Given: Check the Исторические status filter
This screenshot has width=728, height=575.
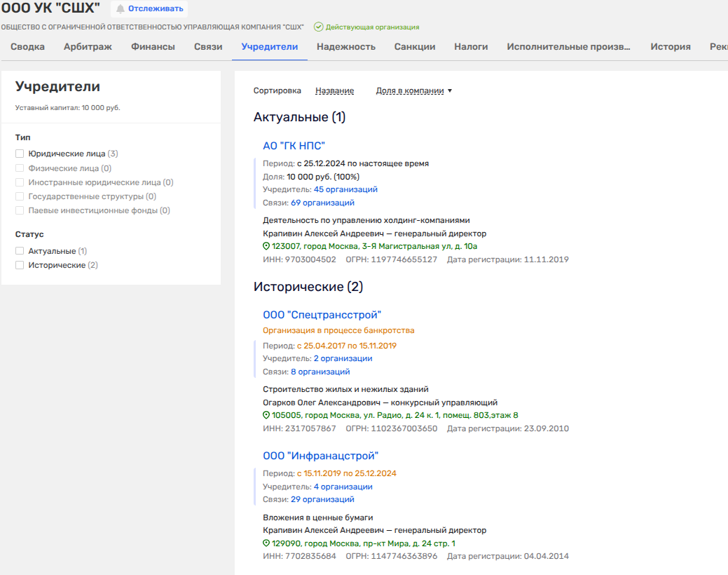Looking at the screenshot, I should tap(20, 265).
